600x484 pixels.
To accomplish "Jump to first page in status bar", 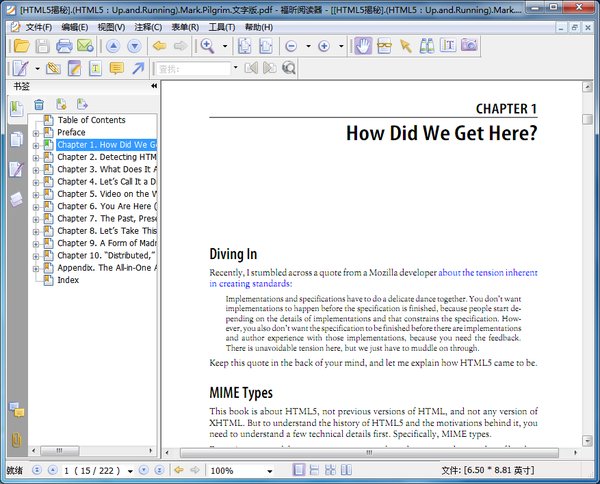I will pos(37,470).
